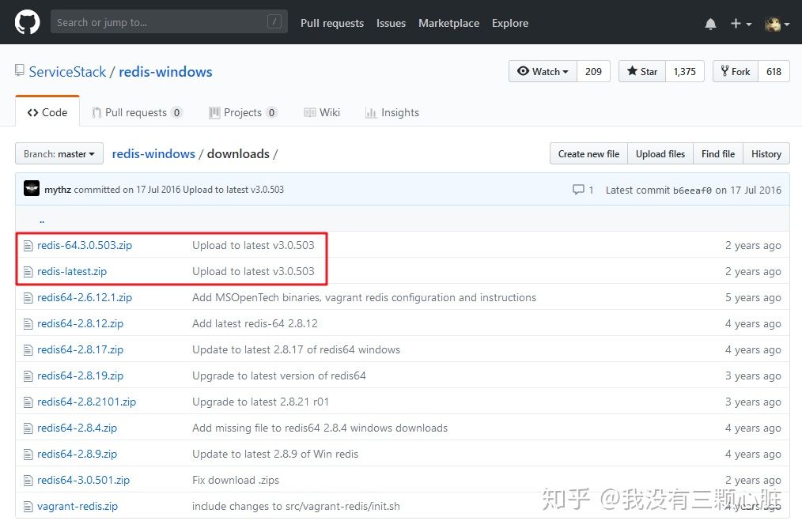802x532 pixels.
Task: Open Explore in top navigation
Action: coord(510,23)
